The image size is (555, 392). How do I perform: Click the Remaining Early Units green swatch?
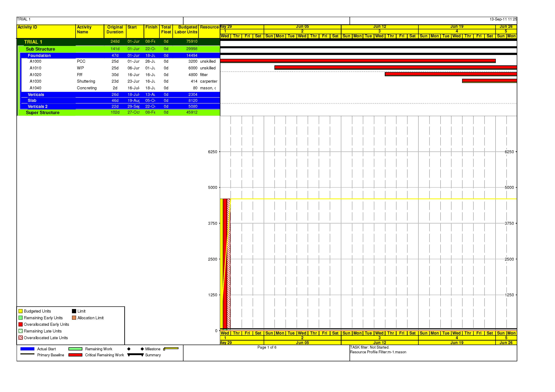point(21,318)
